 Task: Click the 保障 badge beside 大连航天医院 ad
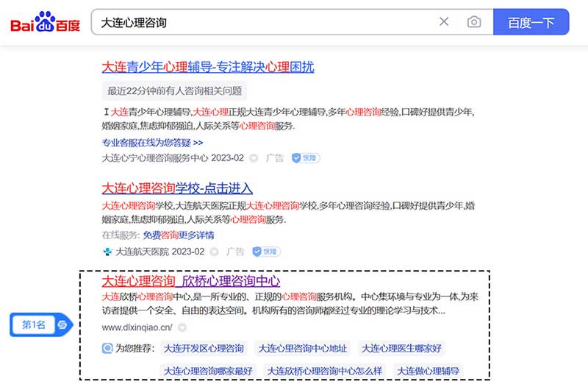tap(266, 252)
